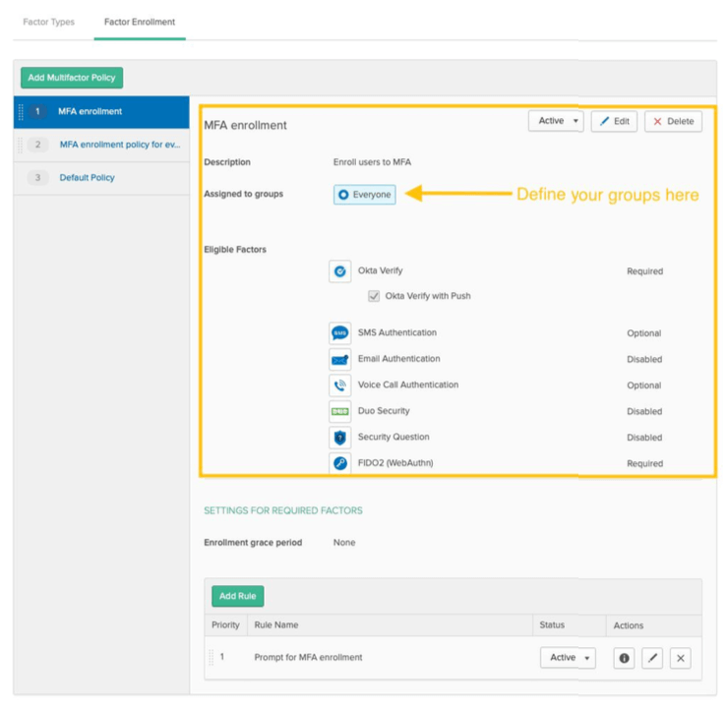
Task: Click the Add Multifactor Policy button
Action: click(x=72, y=78)
